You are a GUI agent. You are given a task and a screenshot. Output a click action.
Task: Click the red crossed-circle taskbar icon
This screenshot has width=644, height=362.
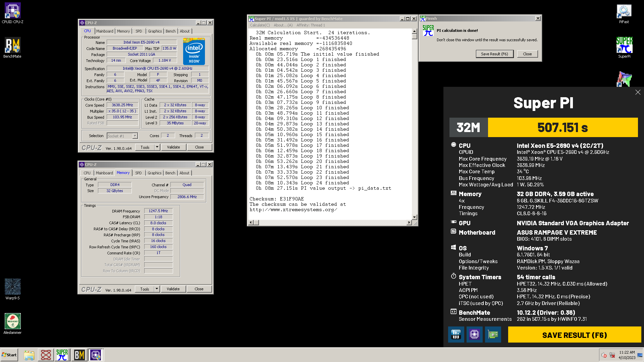[46, 355]
